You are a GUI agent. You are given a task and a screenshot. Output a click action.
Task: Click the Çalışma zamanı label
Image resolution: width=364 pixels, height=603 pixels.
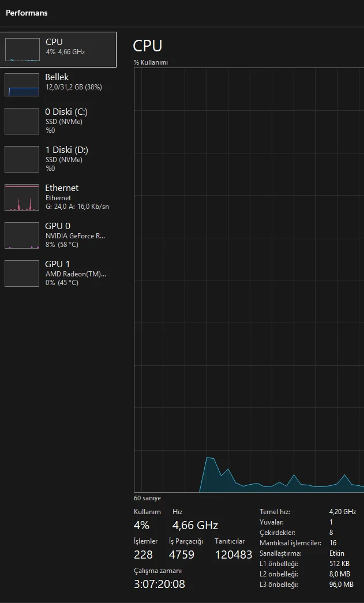(x=158, y=571)
